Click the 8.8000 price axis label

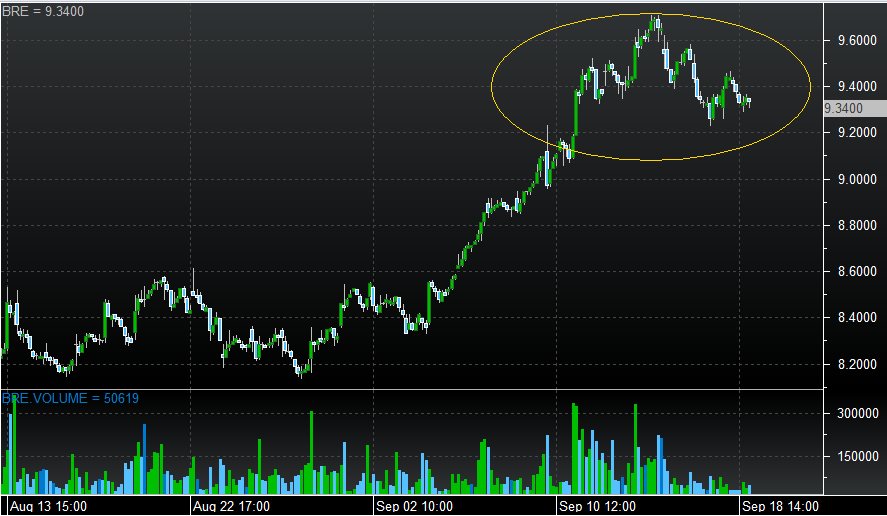pos(858,226)
